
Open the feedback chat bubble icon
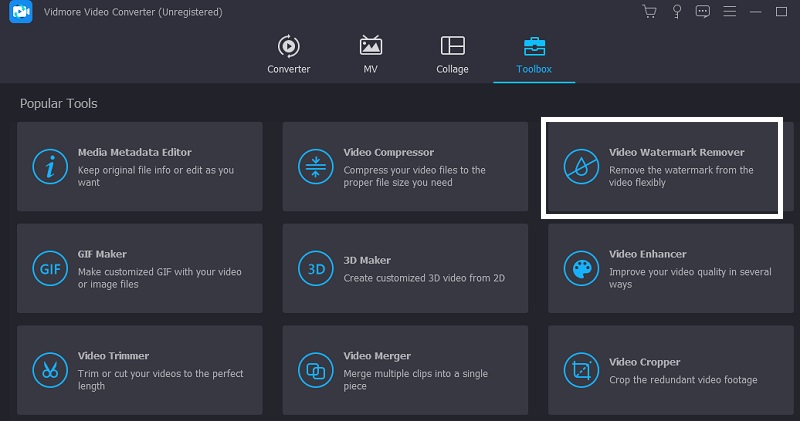click(x=703, y=12)
